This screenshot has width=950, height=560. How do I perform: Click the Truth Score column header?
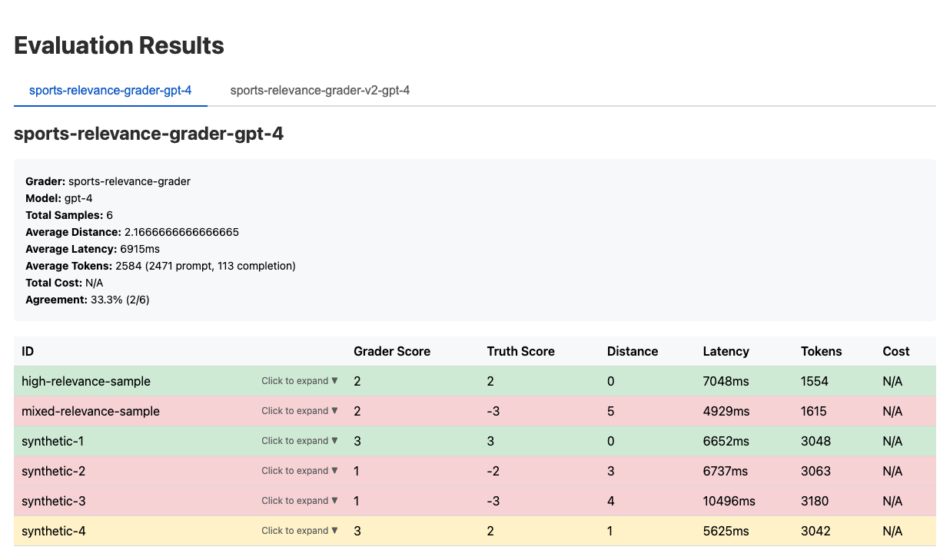[x=520, y=351]
